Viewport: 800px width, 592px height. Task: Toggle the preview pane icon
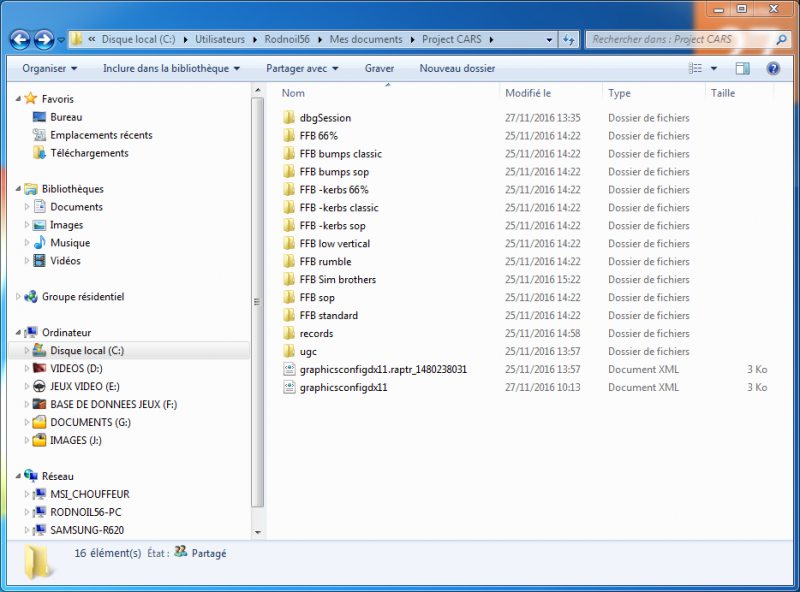tap(742, 68)
